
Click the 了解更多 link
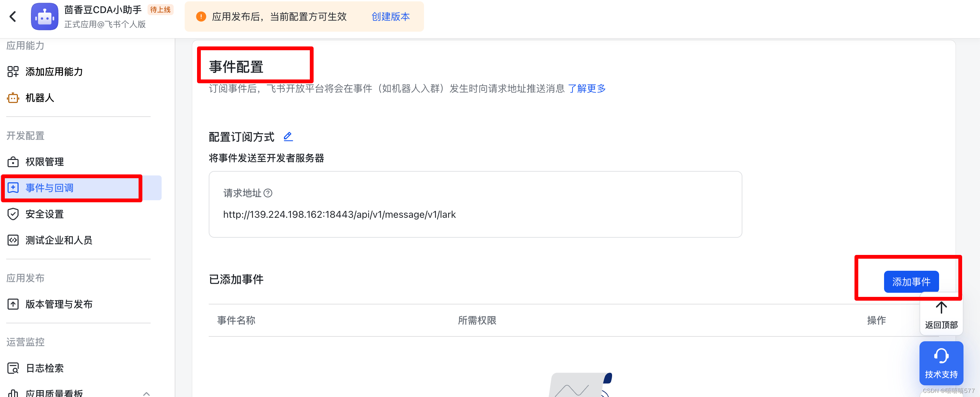586,88
